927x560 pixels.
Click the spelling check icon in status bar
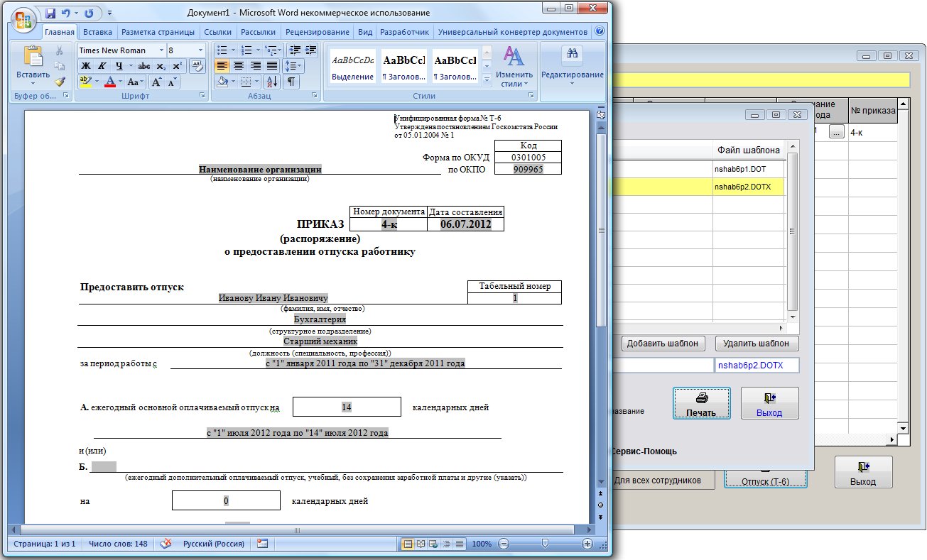click(x=166, y=544)
